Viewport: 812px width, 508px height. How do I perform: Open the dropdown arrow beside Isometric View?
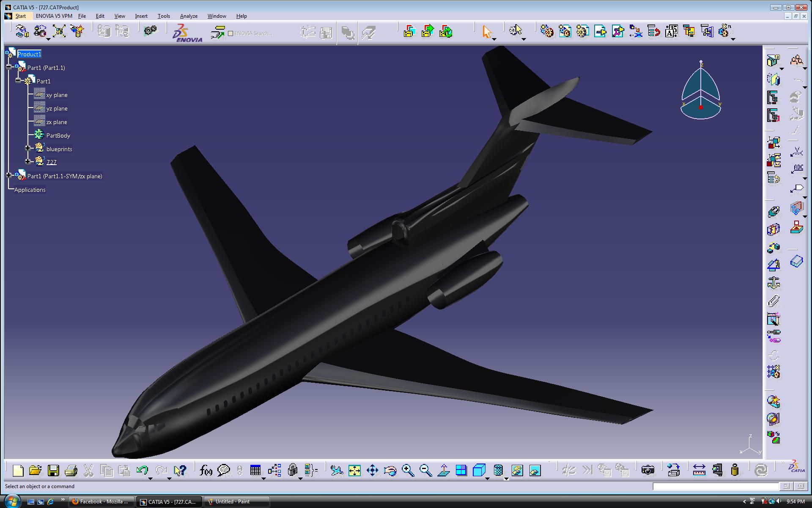tap(487, 479)
